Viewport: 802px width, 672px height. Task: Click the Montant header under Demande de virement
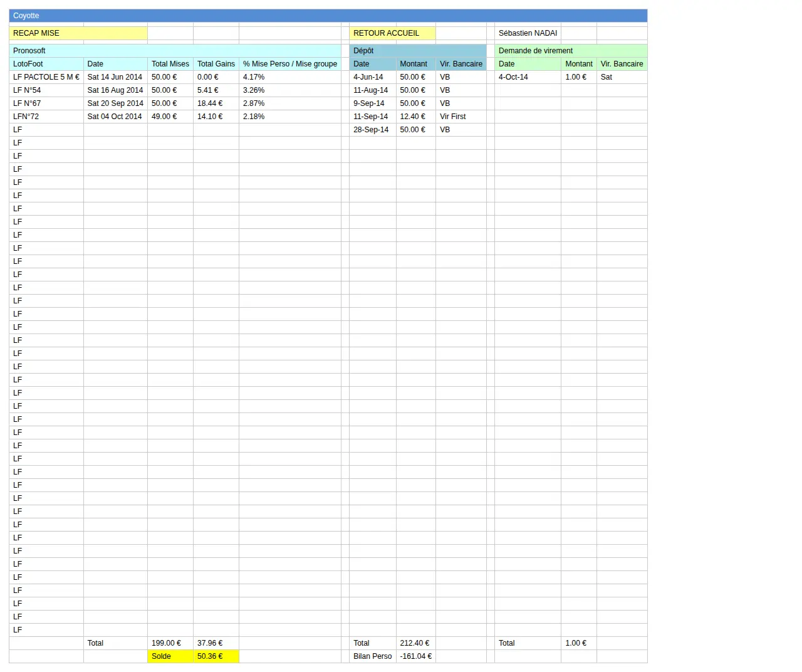(579, 64)
